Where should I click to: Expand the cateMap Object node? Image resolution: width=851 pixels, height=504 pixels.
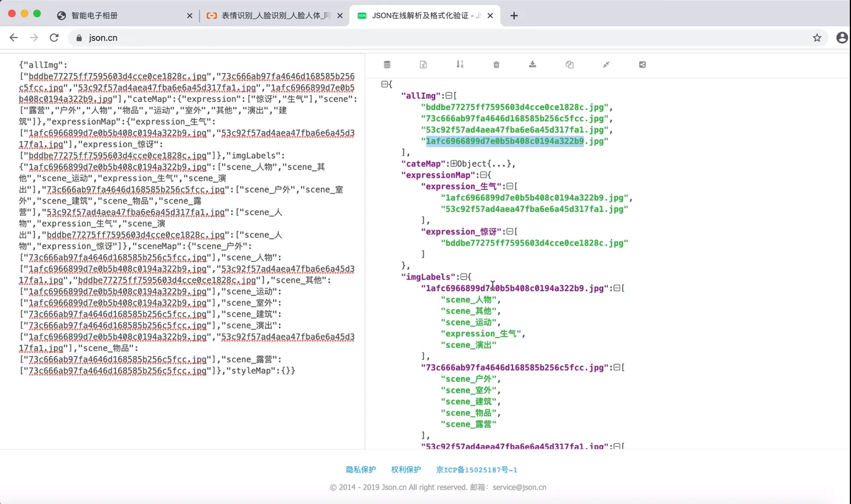coord(453,164)
